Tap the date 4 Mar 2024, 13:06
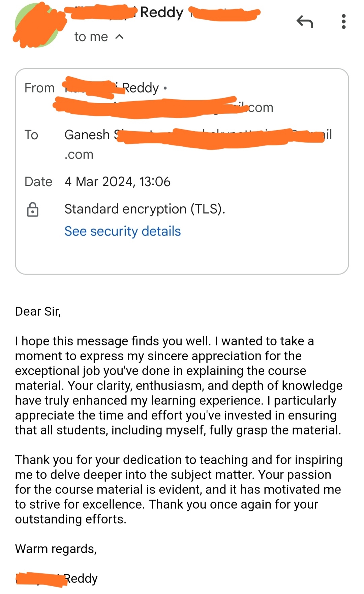 (118, 182)
